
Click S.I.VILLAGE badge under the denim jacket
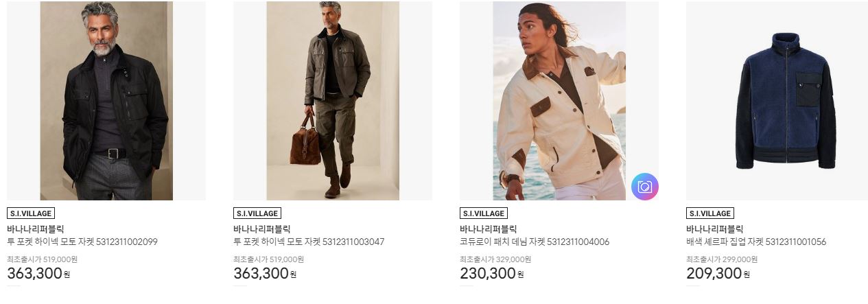tap(484, 213)
